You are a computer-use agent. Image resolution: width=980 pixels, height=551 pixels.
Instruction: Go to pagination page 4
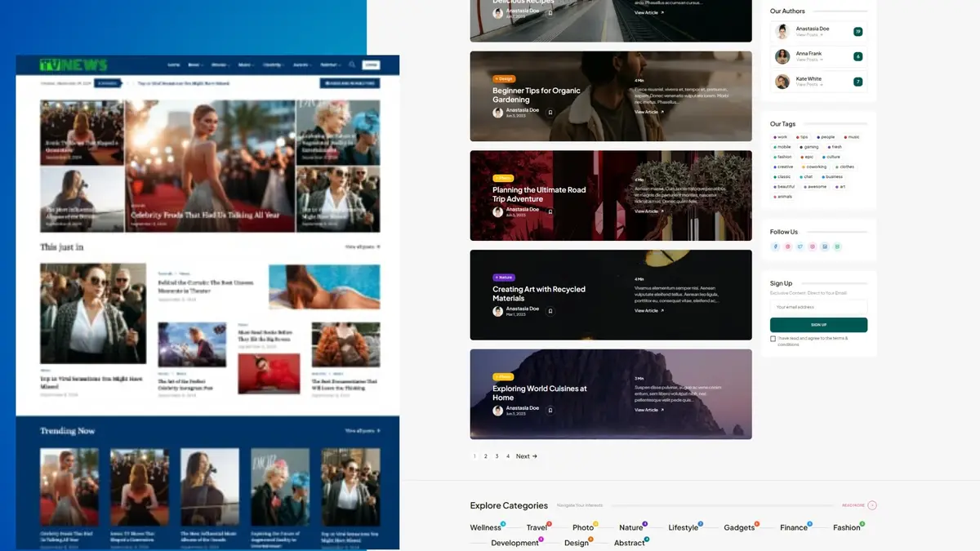508,456
